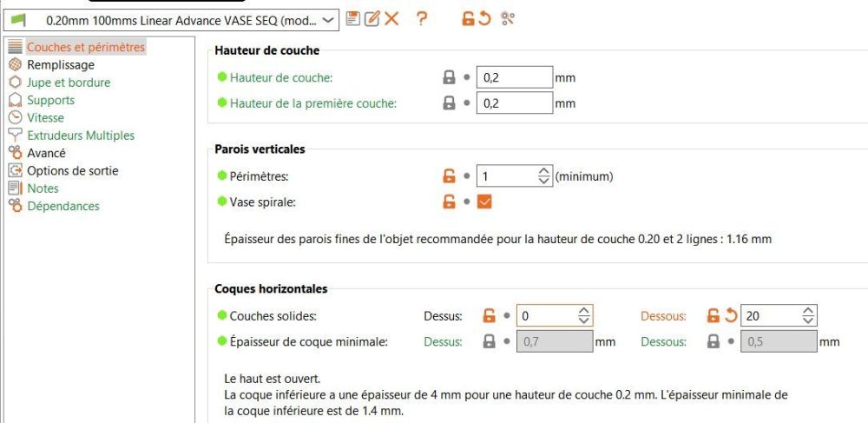This screenshot has height=423, width=868.
Task: Uncheck the Vase spirale checkbox
Action: [x=485, y=202]
